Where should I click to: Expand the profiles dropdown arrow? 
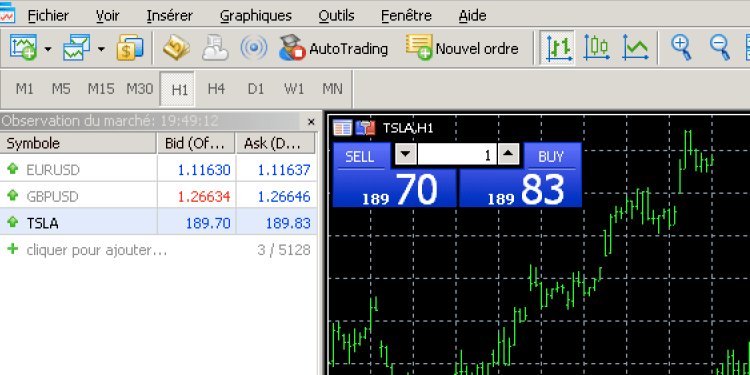101,49
